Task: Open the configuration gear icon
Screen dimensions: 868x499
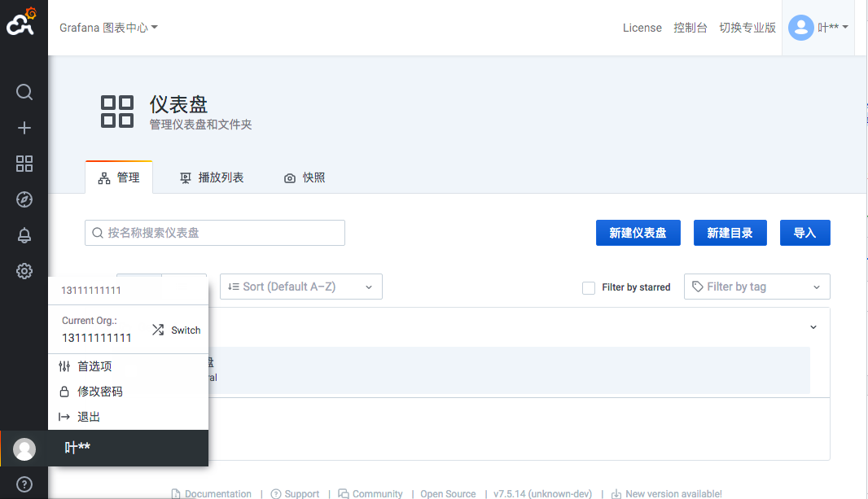Action: coord(24,271)
